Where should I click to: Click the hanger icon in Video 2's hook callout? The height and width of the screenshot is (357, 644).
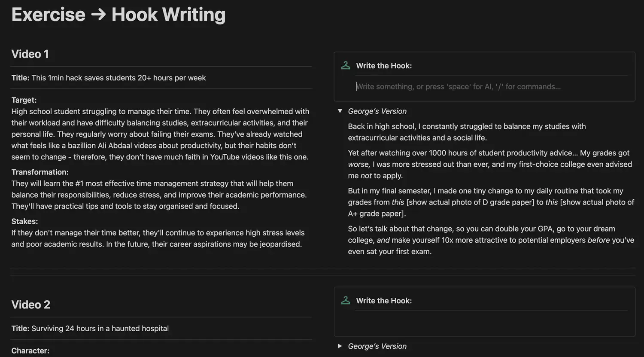click(x=345, y=301)
